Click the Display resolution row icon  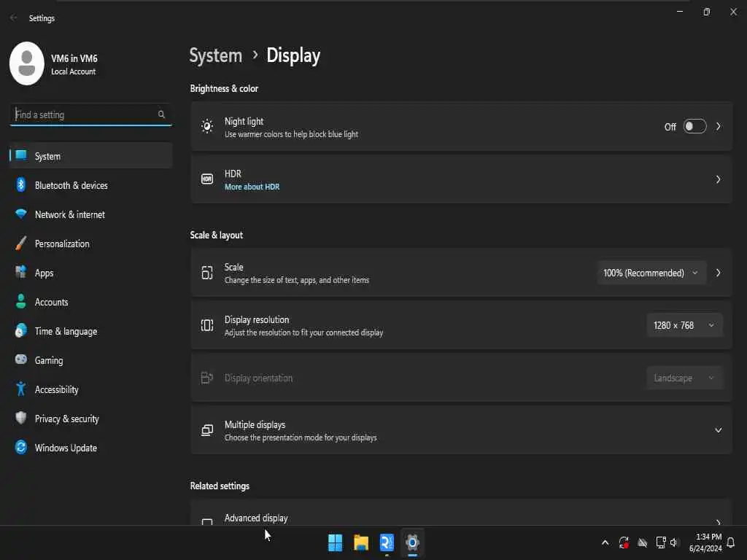click(x=206, y=325)
